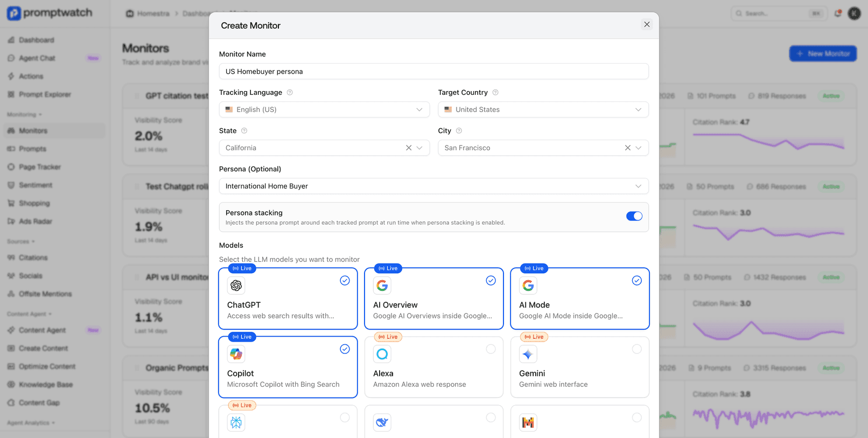Click the Gemini sparkle icon
The width and height of the screenshot is (868, 438).
(528, 354)
